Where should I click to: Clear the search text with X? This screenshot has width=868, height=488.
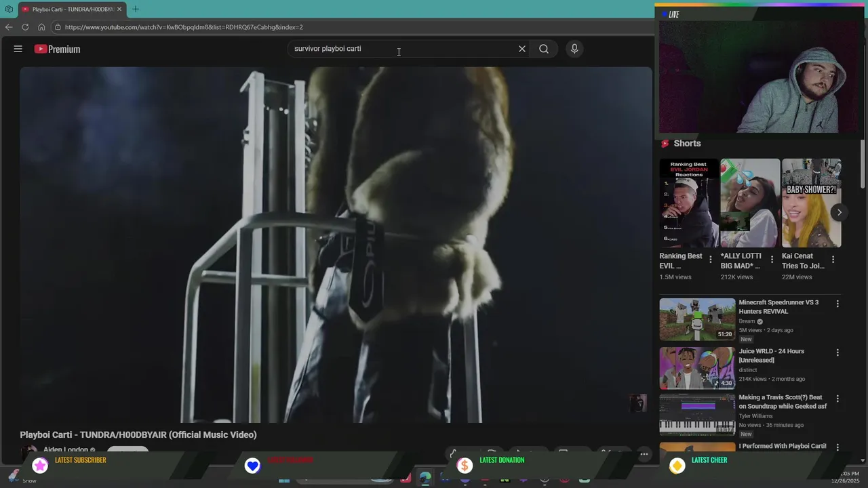[522, 49]
